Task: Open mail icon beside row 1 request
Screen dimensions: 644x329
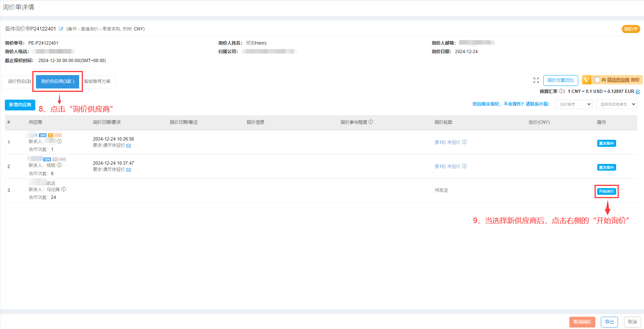Action: point(129,146)
